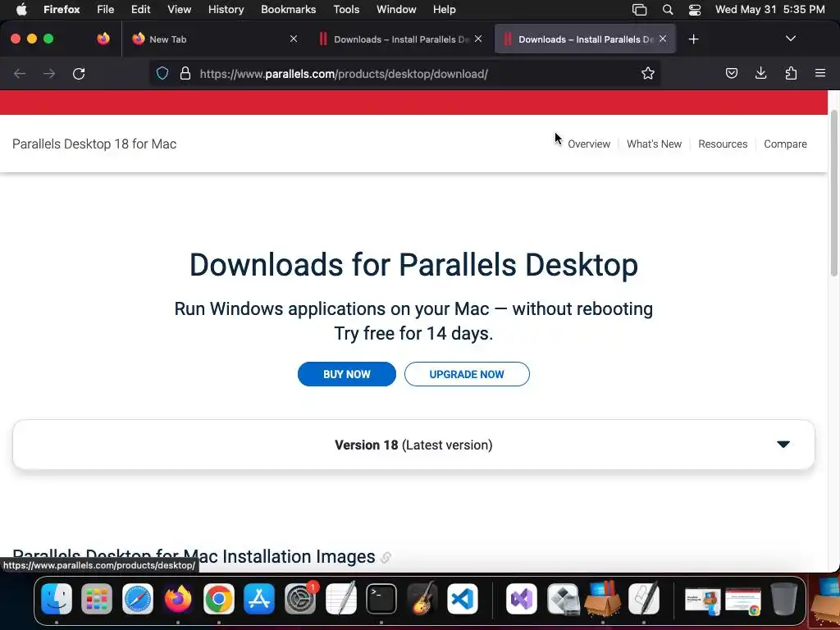Screen dimensions: 840x630
Task: Open Terminal from the Dock
Action: tap(381, 598)
